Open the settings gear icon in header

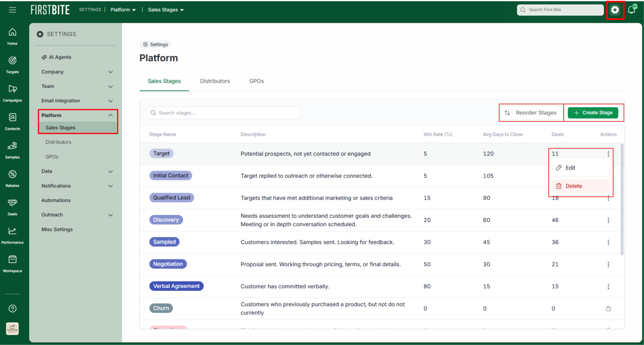[x=615, y=10]
